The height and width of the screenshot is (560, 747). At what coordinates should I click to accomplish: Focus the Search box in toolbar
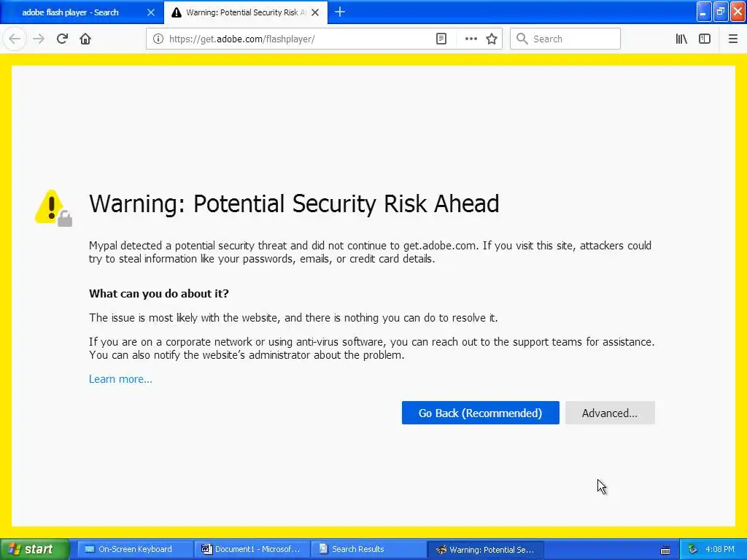point(565,39)
